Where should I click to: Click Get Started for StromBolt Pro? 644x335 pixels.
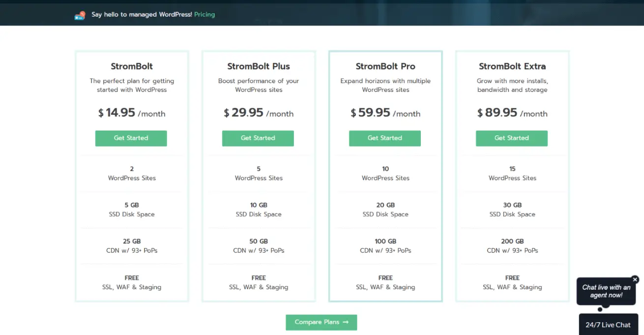click(x=384, y=138)
